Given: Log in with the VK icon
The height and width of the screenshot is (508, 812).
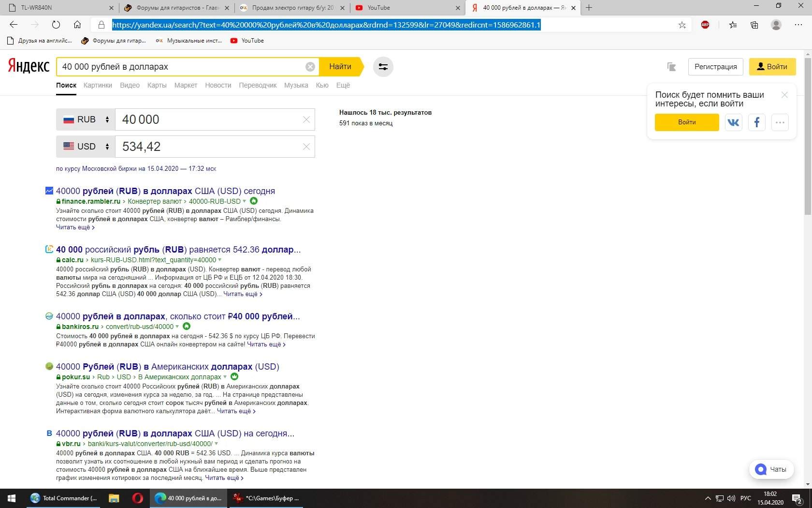Looking at the screenshot, I should [733, 122].
